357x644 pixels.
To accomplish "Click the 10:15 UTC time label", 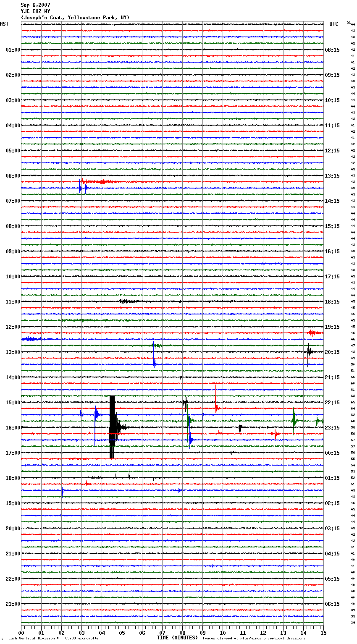I will (x=332, y=100).
